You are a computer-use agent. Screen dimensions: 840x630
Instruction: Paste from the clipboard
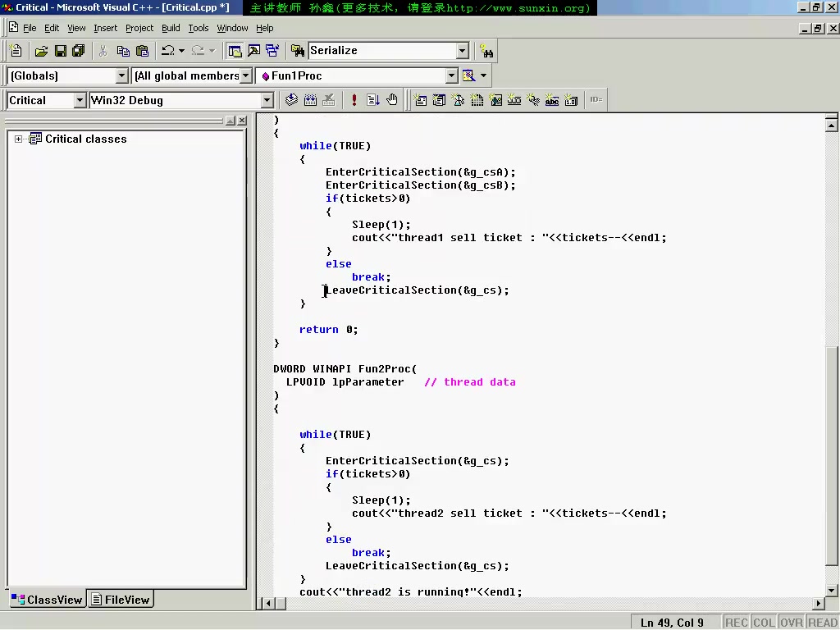[141, 50]
